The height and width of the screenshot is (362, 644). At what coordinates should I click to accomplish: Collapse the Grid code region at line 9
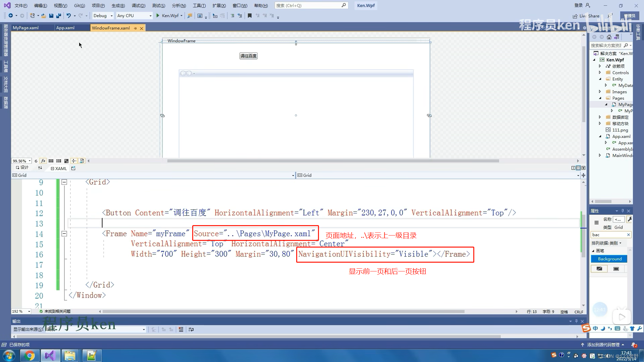(x=64, y=182)
